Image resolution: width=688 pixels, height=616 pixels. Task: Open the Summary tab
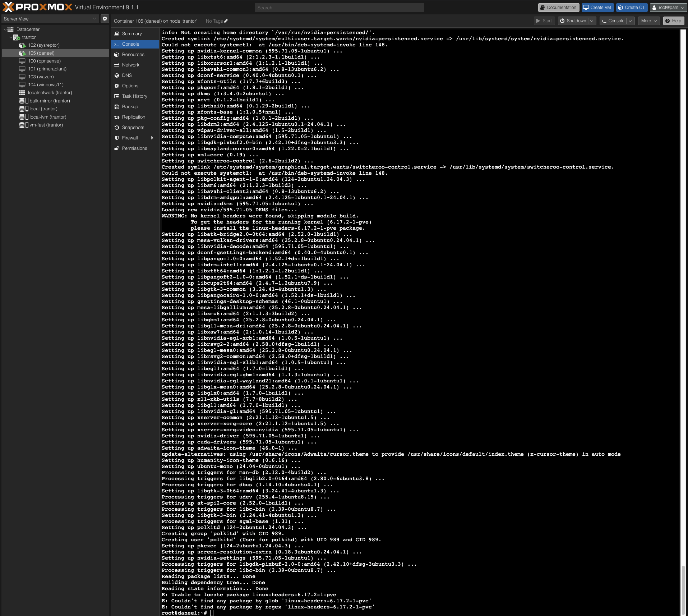[135, 34]
